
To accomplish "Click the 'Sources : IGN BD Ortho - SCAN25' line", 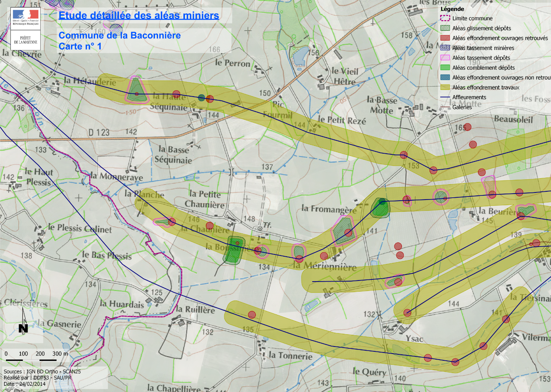I will (42, 371).
